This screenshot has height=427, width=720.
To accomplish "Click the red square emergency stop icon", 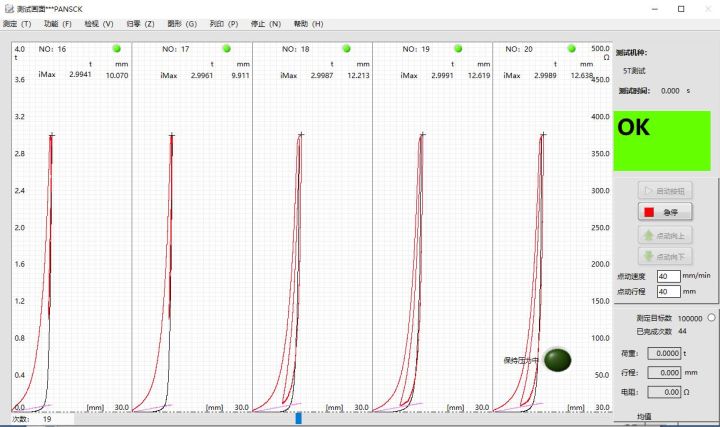I will (649, 212).
